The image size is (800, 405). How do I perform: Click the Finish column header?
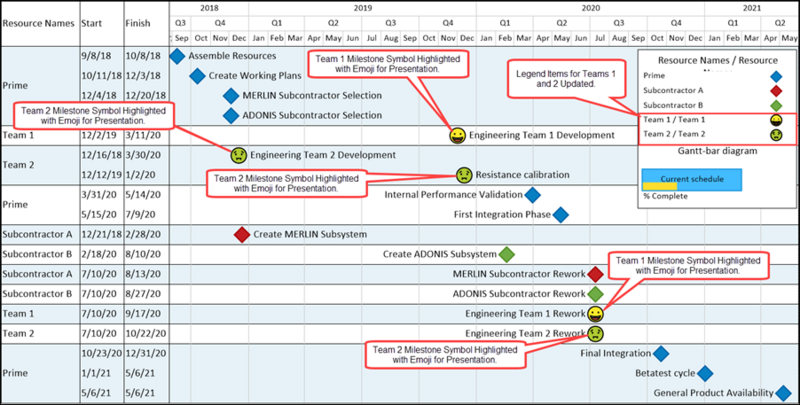[138, 23]
